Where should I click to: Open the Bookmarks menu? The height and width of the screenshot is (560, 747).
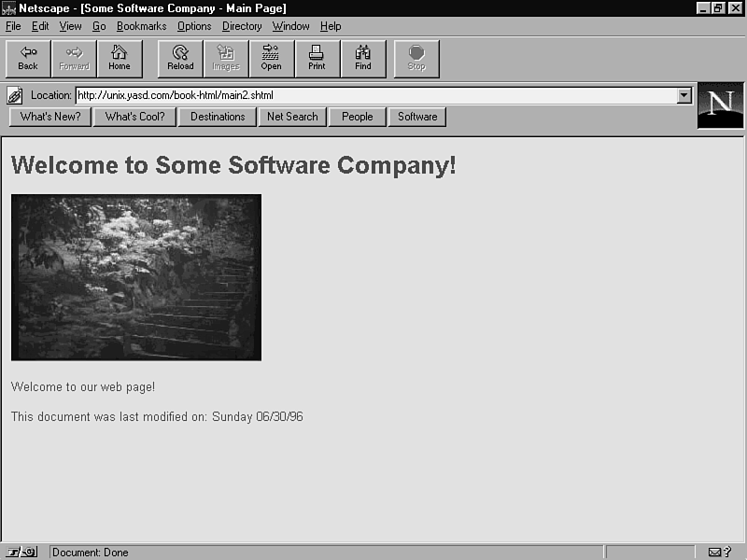click(141, 26)
